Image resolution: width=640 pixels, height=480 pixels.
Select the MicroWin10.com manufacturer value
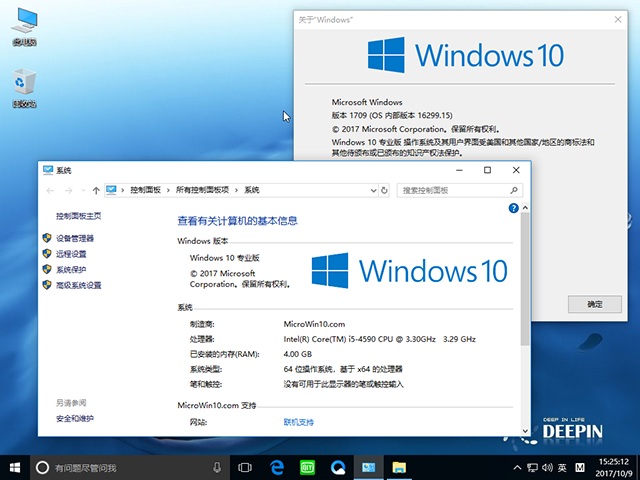pyautogui.click(x=314, y=324)
